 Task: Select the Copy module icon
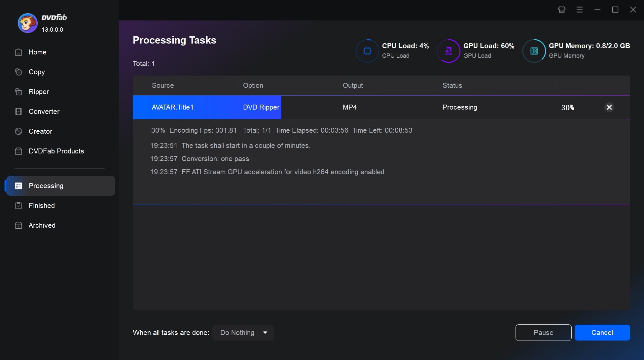(18, 71)
